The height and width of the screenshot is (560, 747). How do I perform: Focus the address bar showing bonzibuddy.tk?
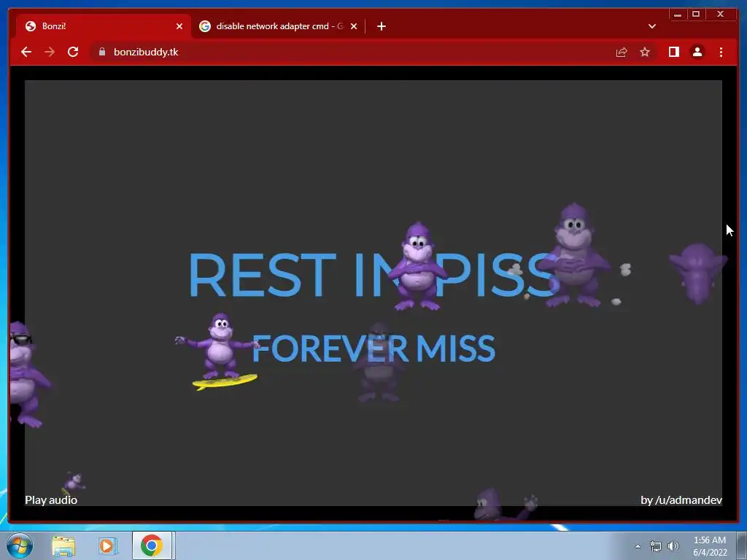point(352,52)
